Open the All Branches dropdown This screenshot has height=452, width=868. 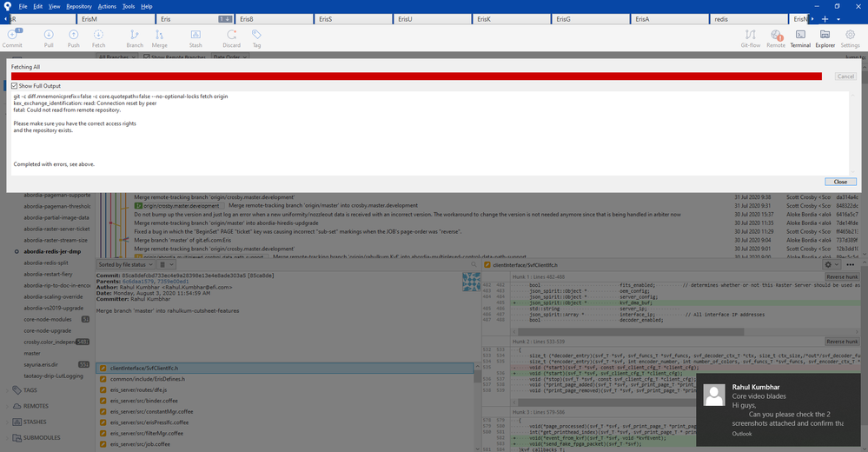(116, 57)
